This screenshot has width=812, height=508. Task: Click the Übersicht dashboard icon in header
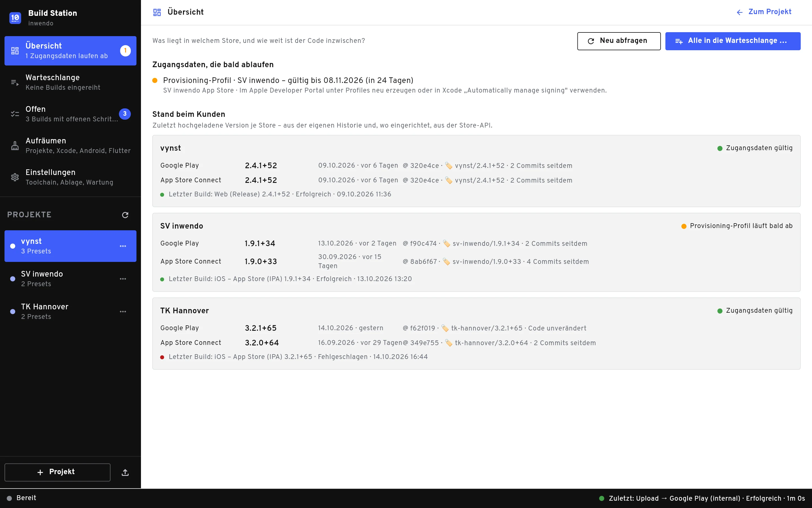click(x=157, y=12)
